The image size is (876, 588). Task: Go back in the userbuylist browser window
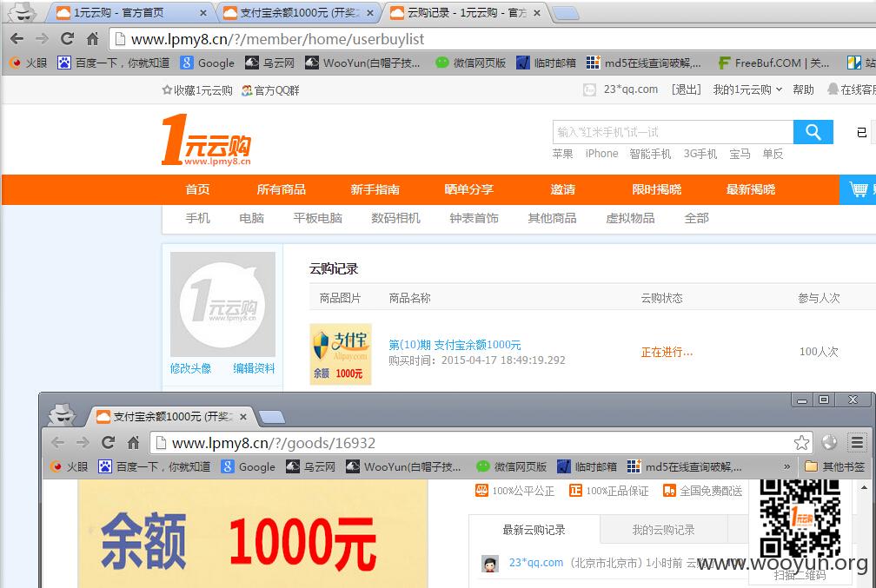17,38
